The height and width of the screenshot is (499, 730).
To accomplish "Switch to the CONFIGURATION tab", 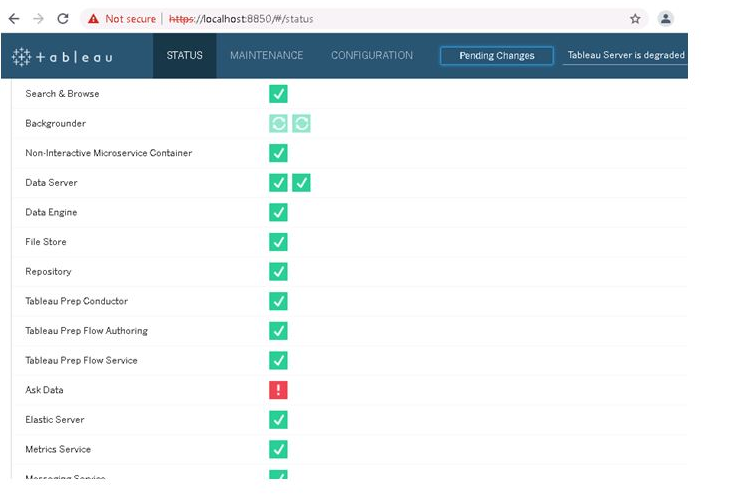I will 372,55.
